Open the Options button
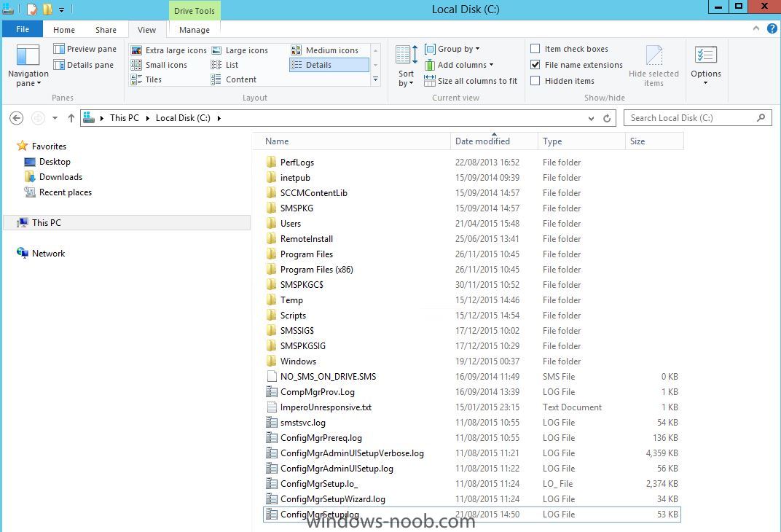 coord(706,65)
